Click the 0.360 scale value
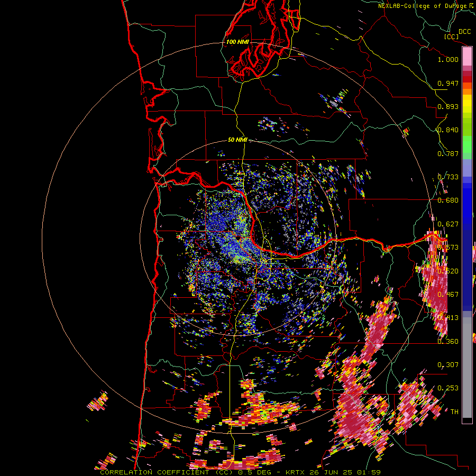Screen dimensions: 476x476 tap(448, 342)
